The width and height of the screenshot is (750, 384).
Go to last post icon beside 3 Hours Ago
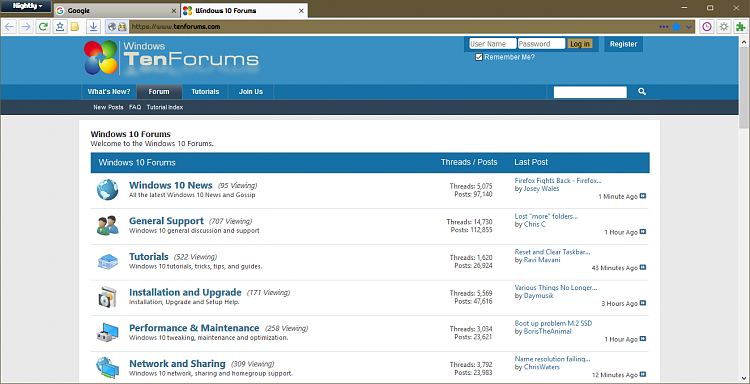coord(643,303)
